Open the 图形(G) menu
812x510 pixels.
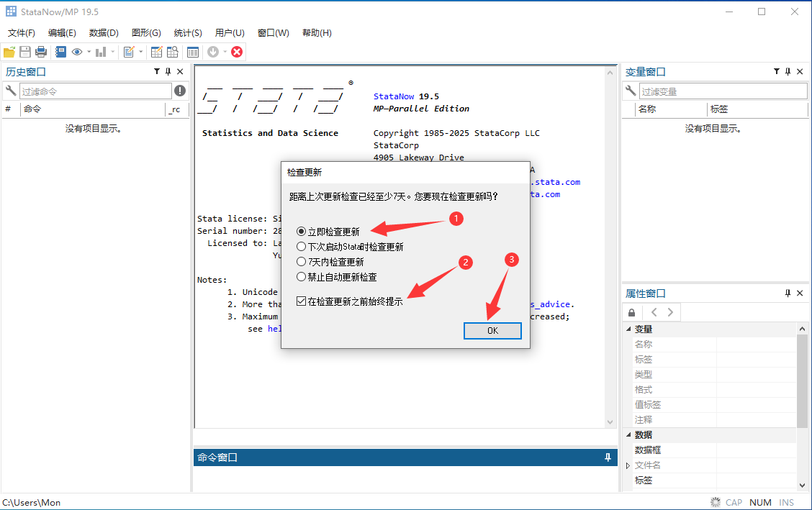click(147, 32)
